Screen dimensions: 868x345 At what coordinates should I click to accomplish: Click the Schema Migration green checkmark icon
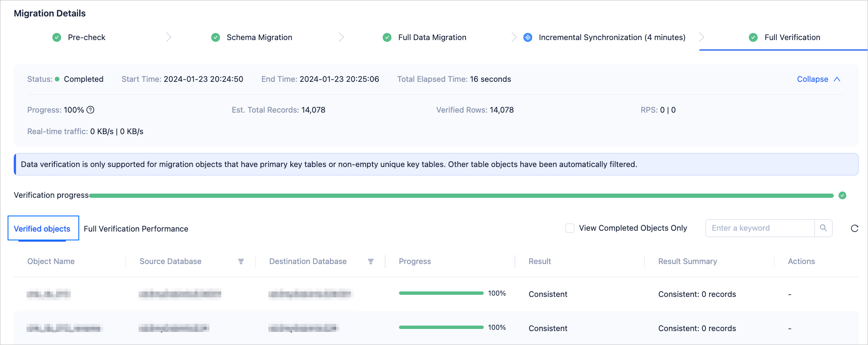click(x=215, y=38)
